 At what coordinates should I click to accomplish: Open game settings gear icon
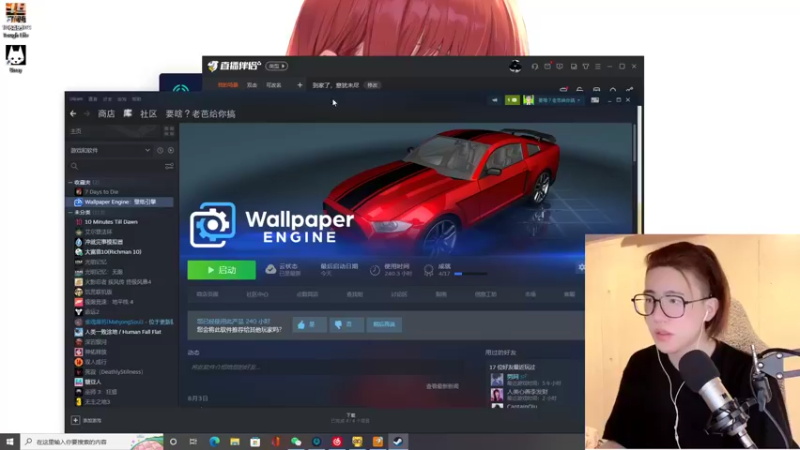(581, 267)
